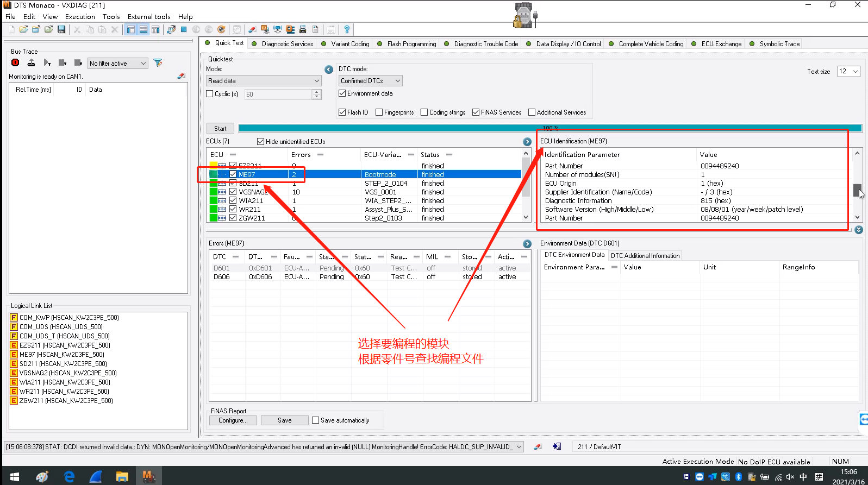Click the Start button
This screenshot has width=868, height=485.
pos(220,129)
